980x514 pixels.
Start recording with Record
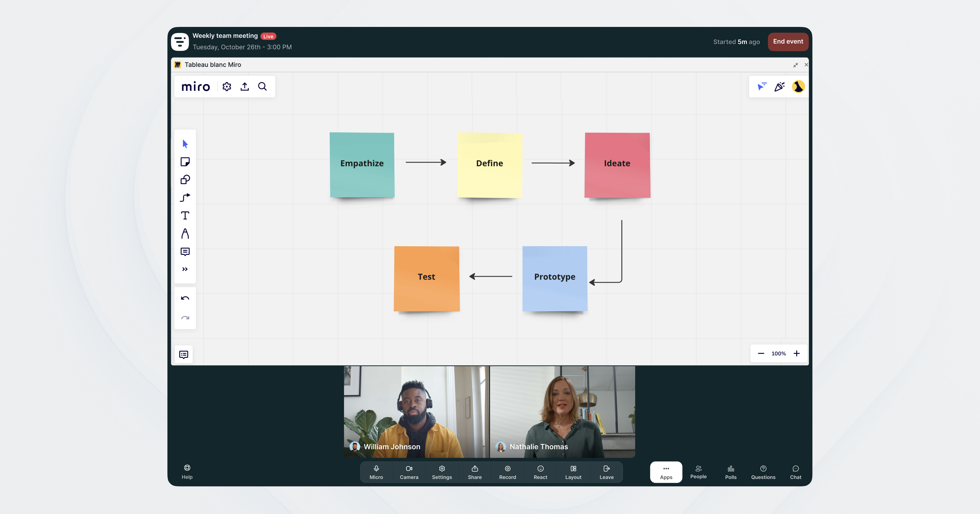pos(507,472)
